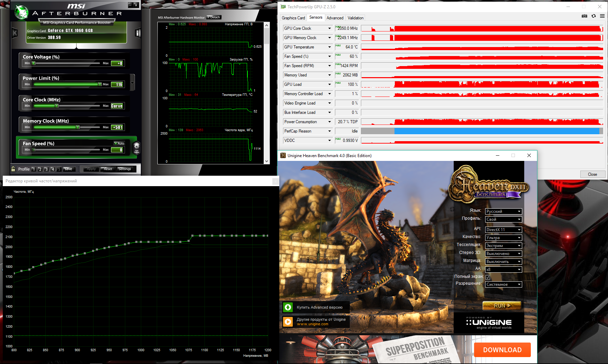Open the Тесселяция dropdown set to Экстрим
The width and height of the screenshot is (608, 364).
tap(503, 246)
